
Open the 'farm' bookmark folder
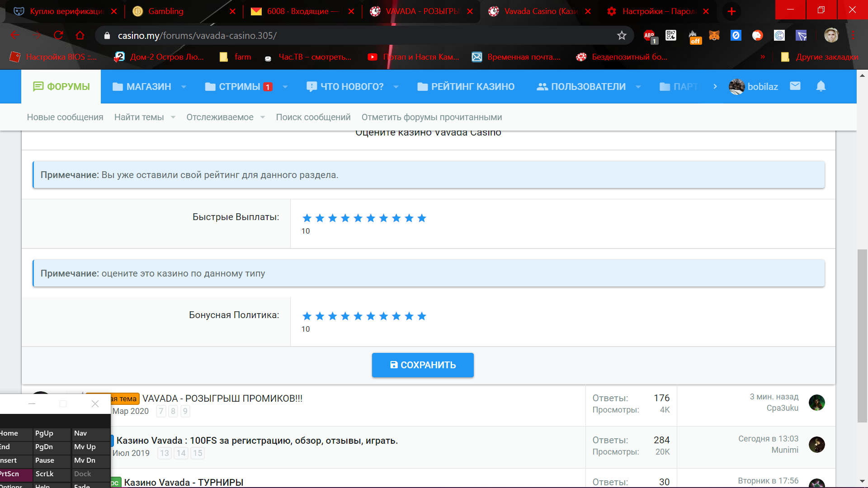[235, 57]
